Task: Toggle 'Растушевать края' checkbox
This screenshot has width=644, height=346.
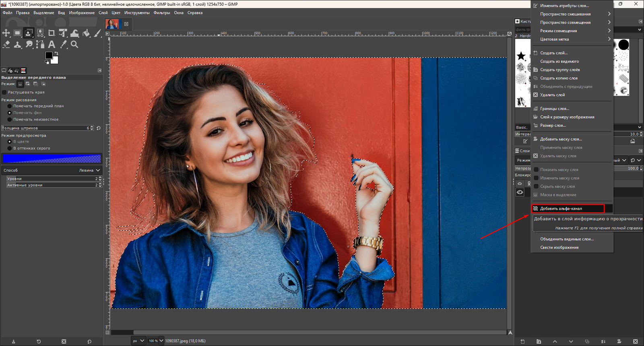Action: (4, 92)
